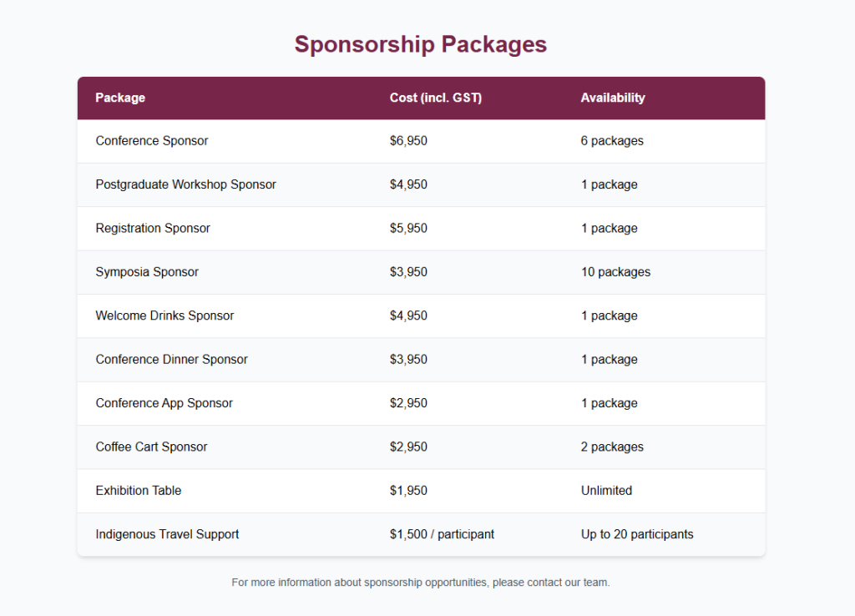The image size is (855, 616).
Task: Select the Symposia Sponsor package
Action: (147, 272)
